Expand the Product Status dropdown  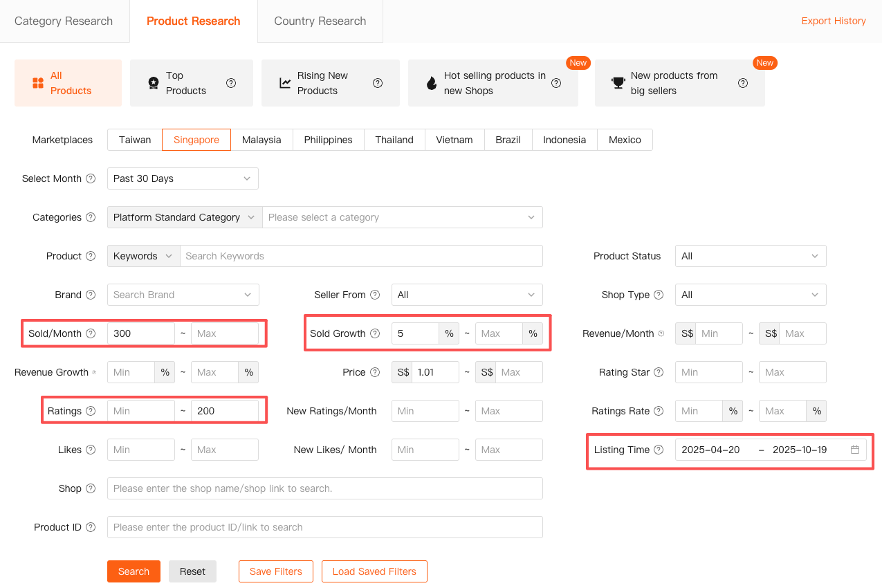(750, 256)
